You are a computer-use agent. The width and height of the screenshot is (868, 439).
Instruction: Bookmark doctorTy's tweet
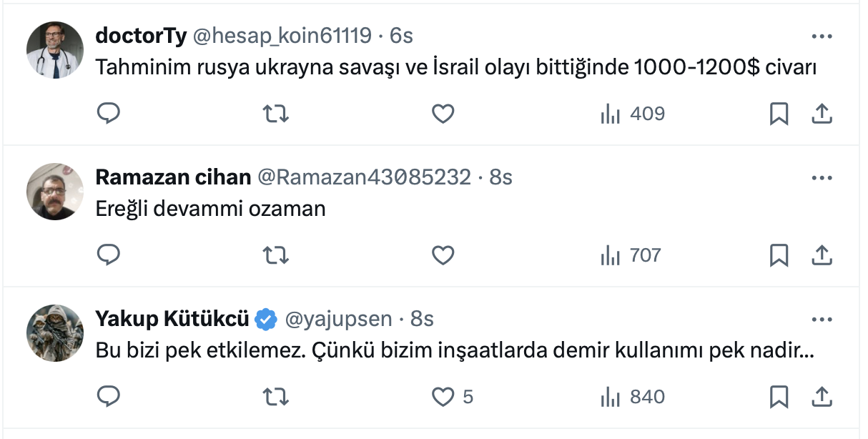(x=779, y=113)
